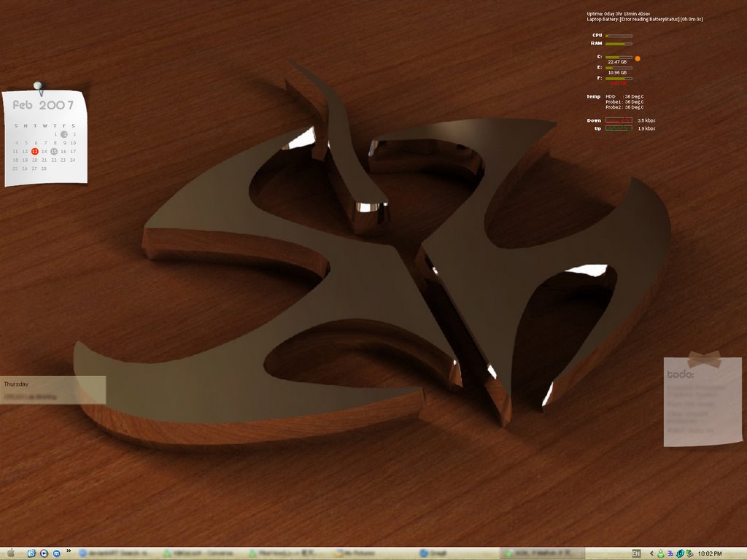Click the E: drive usage bar
The height and width of the screenshot is (560, 747).
tap(619, 68)
